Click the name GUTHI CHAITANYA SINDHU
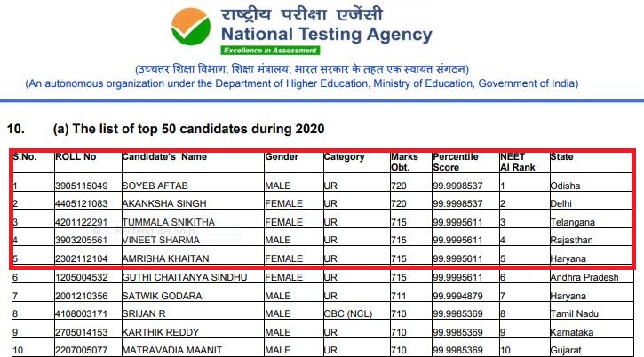Viewport: 644px width, 357px height. pos(185,277)
